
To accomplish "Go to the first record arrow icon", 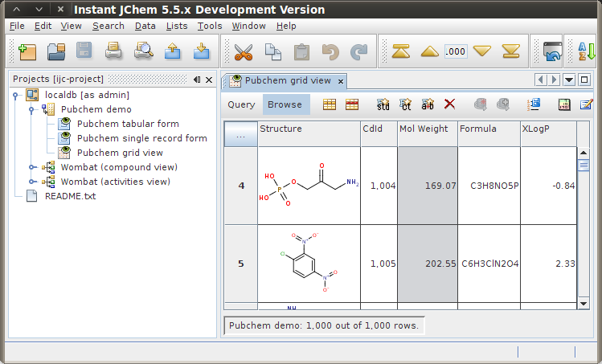I will (401, 52).
